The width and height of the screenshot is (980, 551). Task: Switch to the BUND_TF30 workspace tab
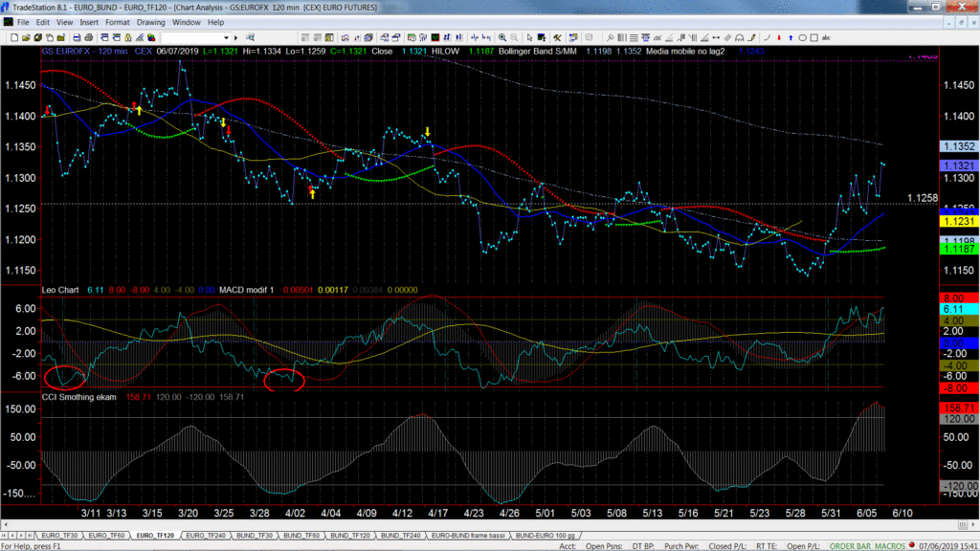tap(255, 536)
